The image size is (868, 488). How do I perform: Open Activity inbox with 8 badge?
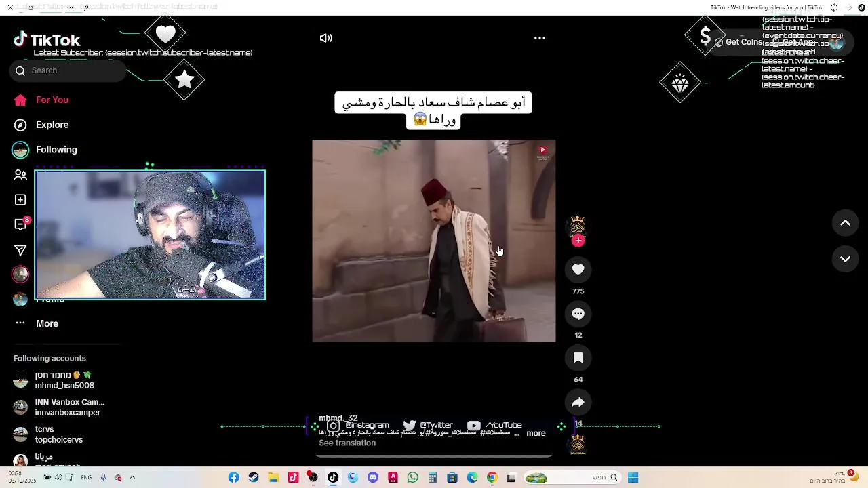(21, 224)
